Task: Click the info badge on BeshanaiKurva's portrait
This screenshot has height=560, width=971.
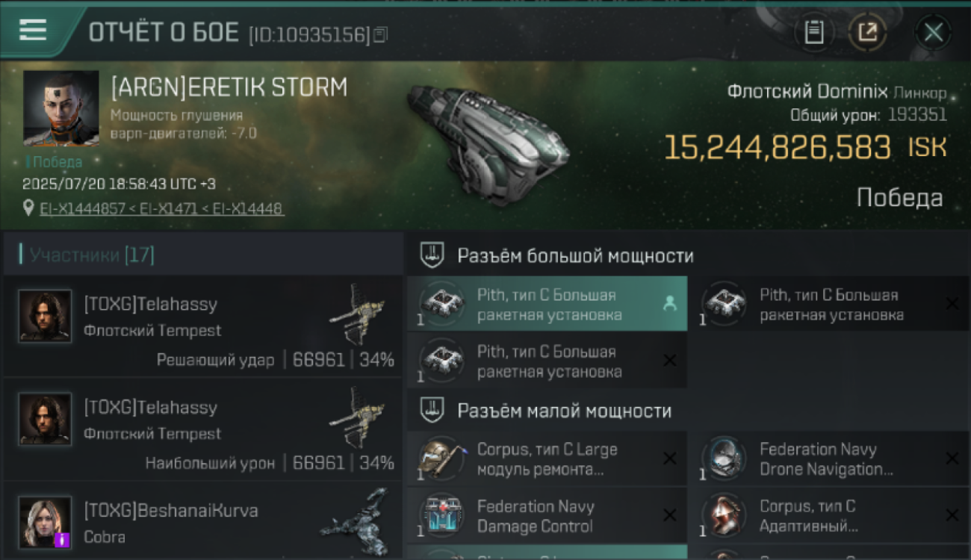Action: 62,539
